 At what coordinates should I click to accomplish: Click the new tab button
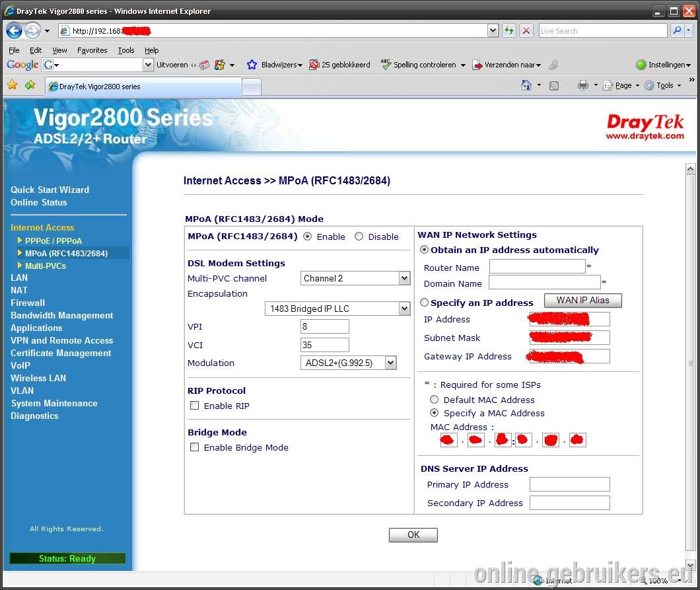tap(252, 87)
